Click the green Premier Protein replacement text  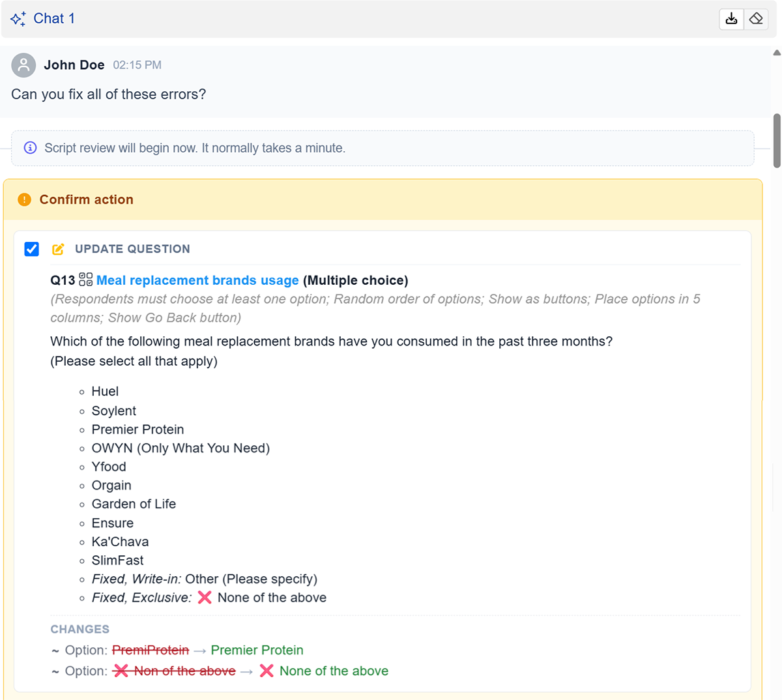coord(257,650)
